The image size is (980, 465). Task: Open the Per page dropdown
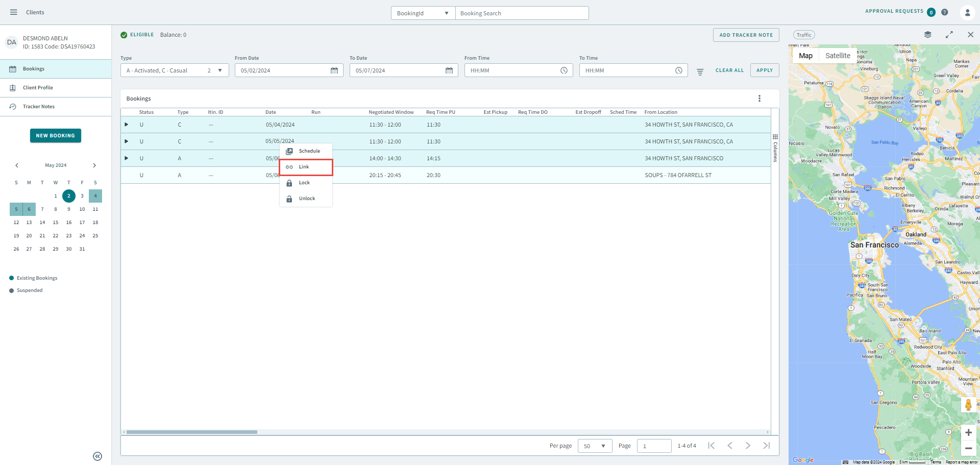[x=595, y=446]
